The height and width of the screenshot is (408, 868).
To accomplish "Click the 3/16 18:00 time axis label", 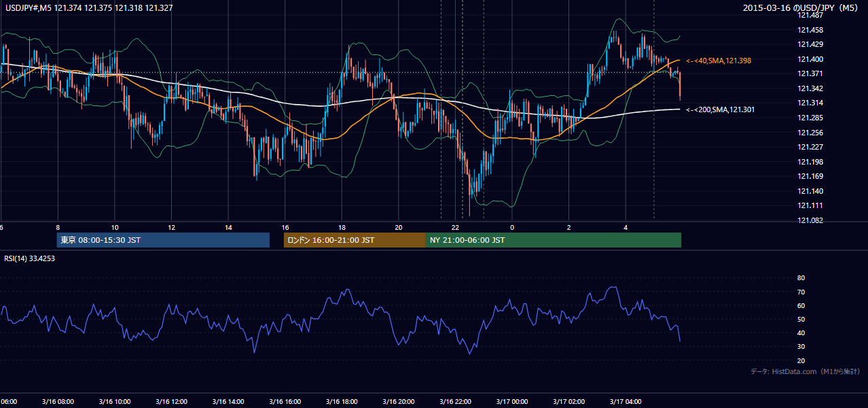I will [x=341, y=402].
